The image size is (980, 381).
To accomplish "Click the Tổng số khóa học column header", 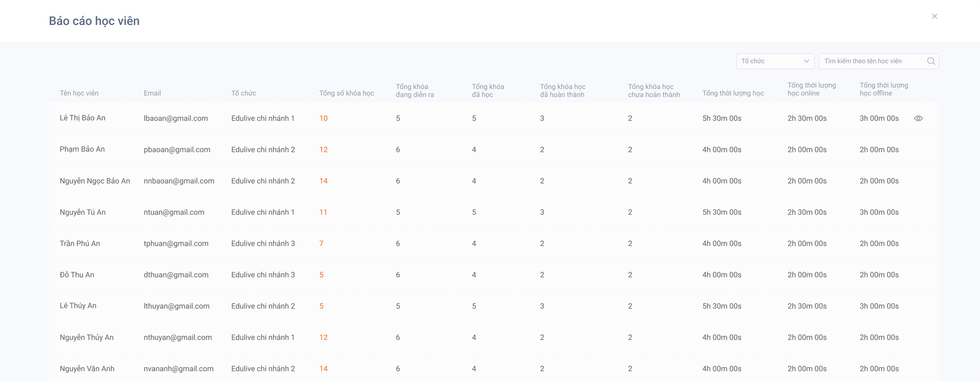I will pyautogui.click(x=347, y=93).
